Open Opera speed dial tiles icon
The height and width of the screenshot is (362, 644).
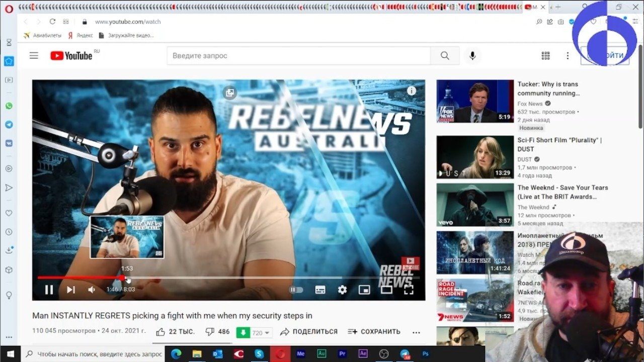66,22
